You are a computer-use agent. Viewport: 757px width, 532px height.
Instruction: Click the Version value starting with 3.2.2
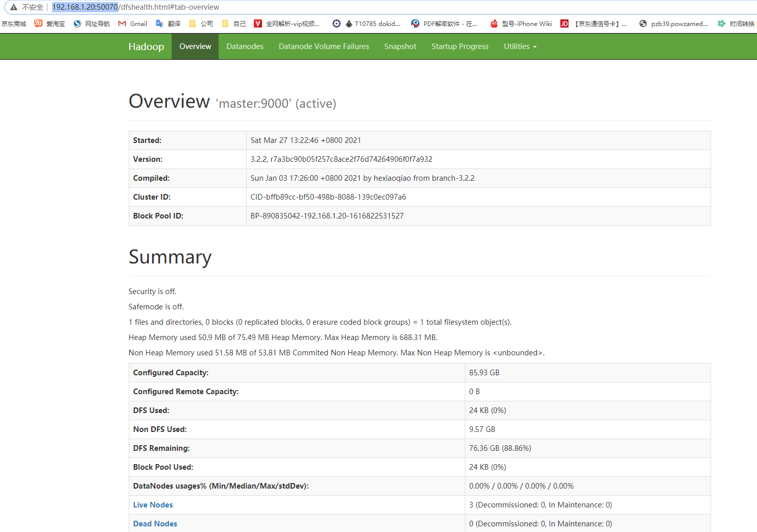(x=341, y=159)
